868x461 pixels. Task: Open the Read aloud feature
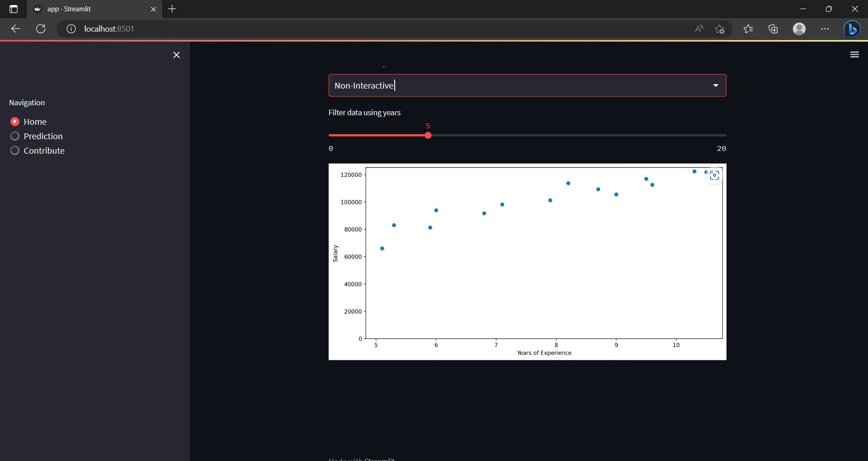[x=698, y=28]
